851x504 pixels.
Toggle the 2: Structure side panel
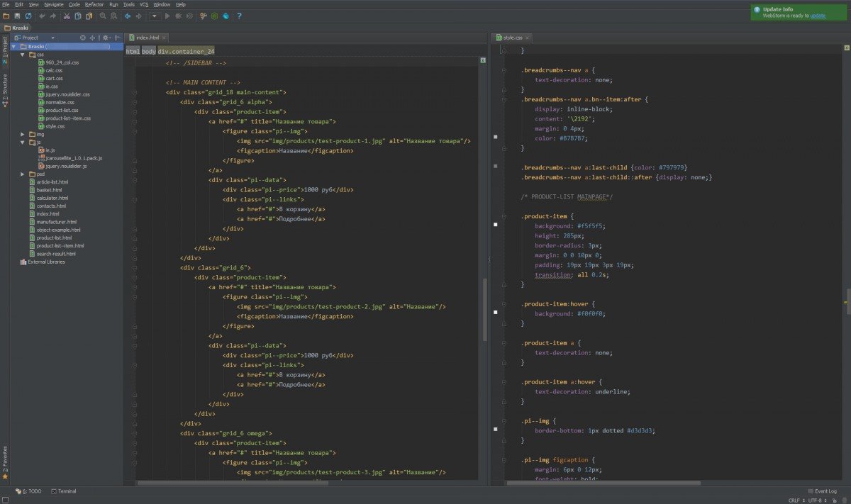tap(4, 90)
